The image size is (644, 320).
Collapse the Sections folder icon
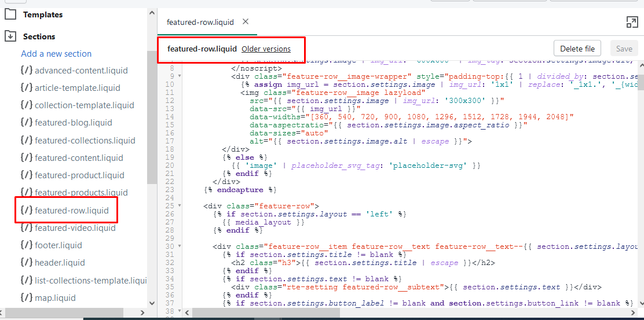click(10, 36)
